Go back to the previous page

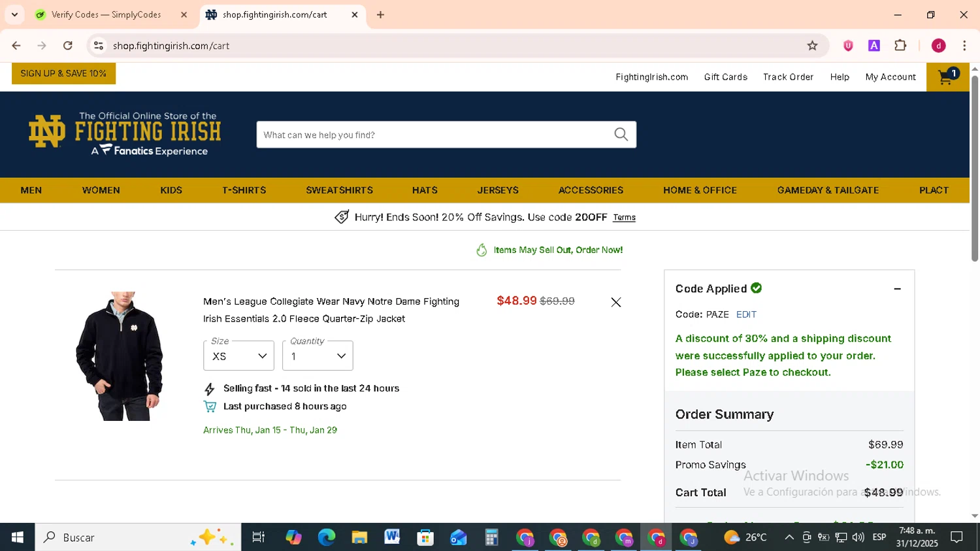(x=16, y=46)
